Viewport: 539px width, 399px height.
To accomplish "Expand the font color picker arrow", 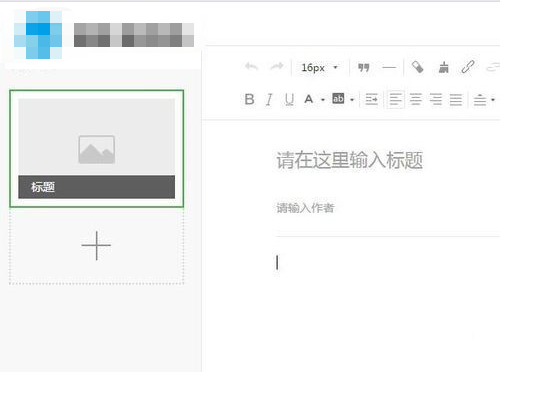I will (x=323, y=100).
